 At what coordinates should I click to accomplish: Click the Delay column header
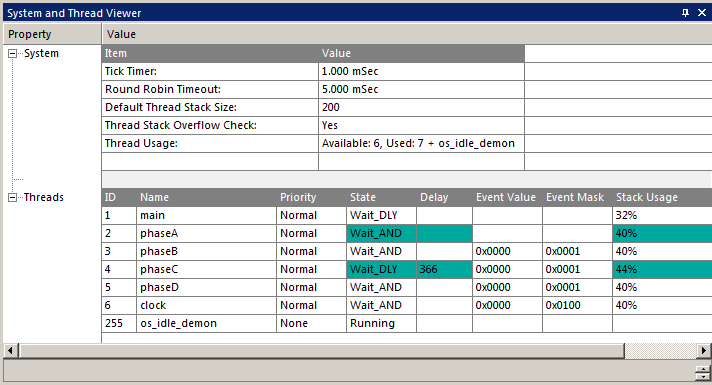pos(444,197)
